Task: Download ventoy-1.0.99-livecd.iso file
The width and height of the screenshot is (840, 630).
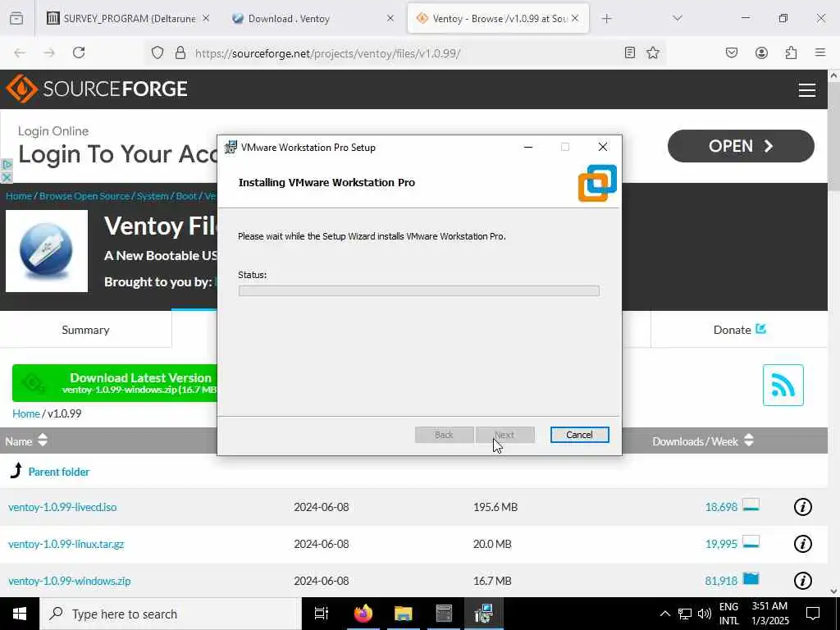Action: (x=62, y=507)
